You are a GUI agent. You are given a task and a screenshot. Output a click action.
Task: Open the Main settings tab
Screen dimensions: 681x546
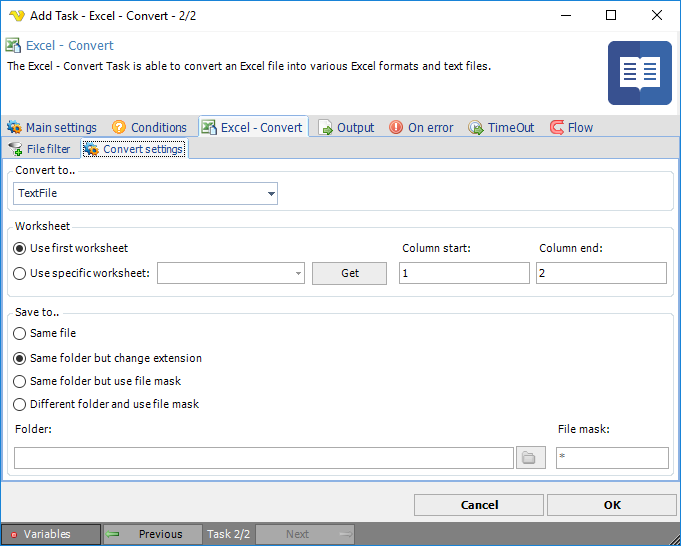pos(52,127)
